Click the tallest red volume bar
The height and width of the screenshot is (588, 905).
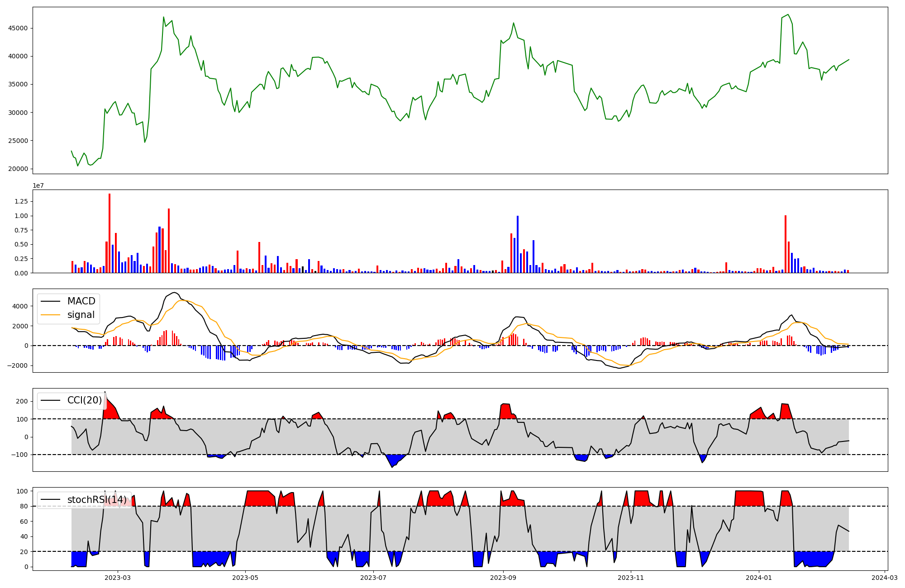click(110, 233)
